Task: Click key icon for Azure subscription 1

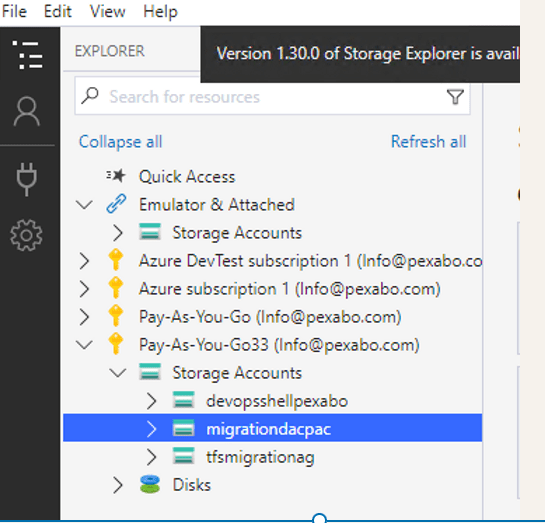Action: coord(116,288)
